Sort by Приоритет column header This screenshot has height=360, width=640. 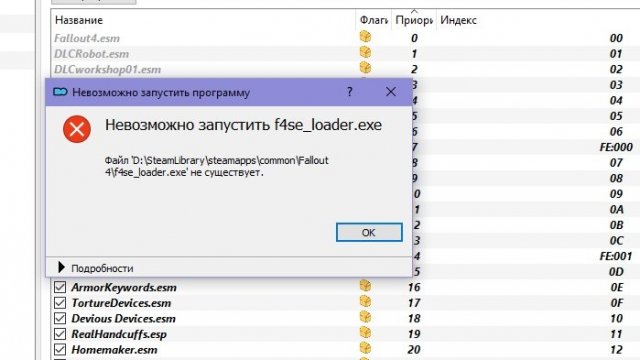pyautogui.click(x=414, y=20)
